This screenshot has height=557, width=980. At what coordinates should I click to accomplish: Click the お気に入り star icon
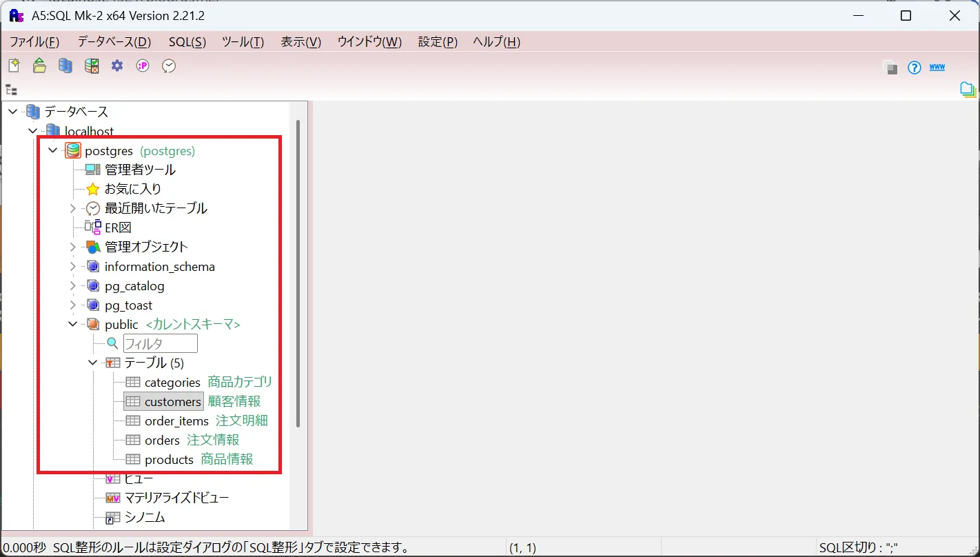tap(93, 189)
